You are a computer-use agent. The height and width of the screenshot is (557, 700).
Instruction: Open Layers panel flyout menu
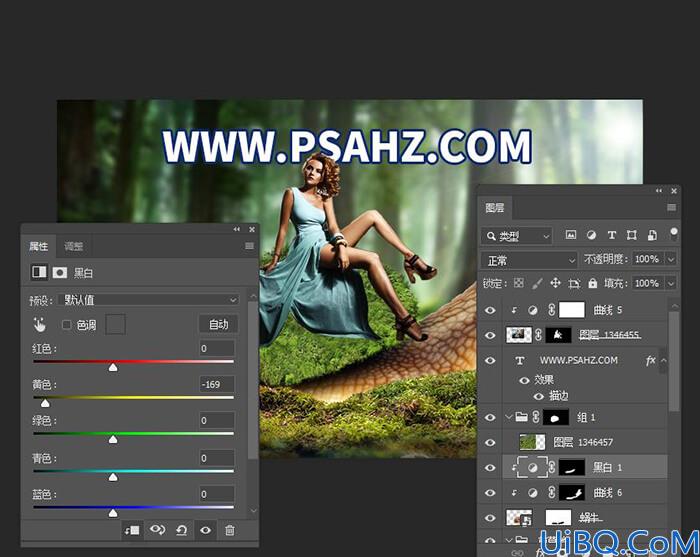[671, 207]
